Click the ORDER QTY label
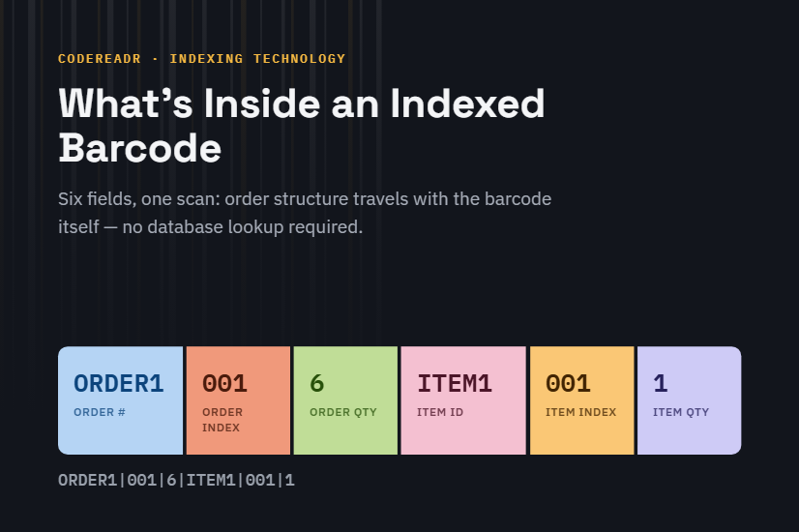Viewport: 799px width, 532px height. point(343,412)
